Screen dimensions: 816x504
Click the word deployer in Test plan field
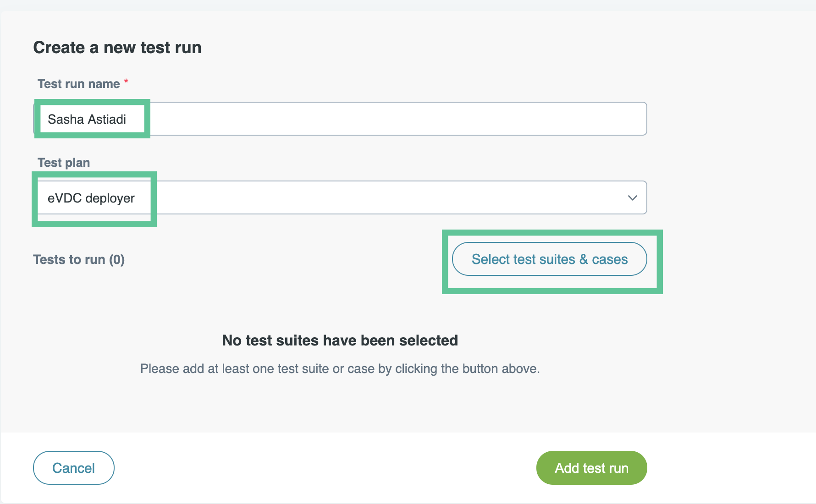110,199
